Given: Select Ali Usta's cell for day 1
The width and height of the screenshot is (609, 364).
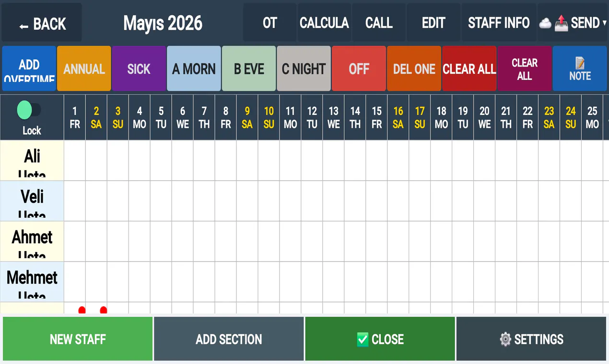Looking at the screenshot, I should [75, 160].
